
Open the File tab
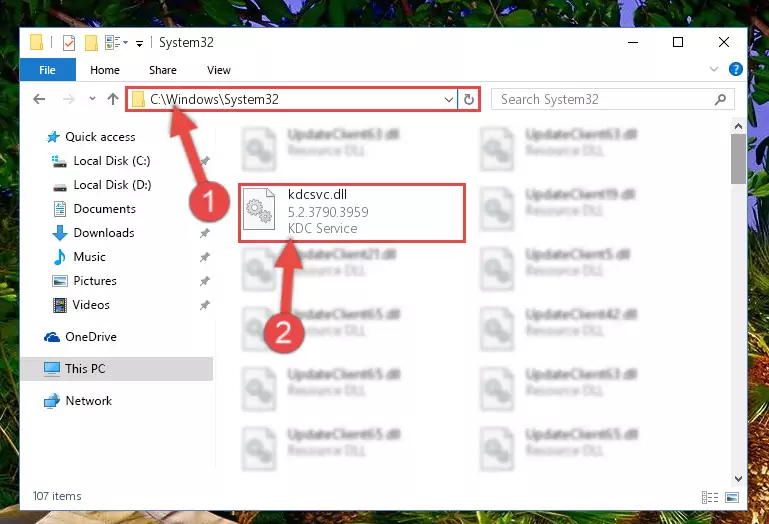pyautogui.click(x=48, y=70)
